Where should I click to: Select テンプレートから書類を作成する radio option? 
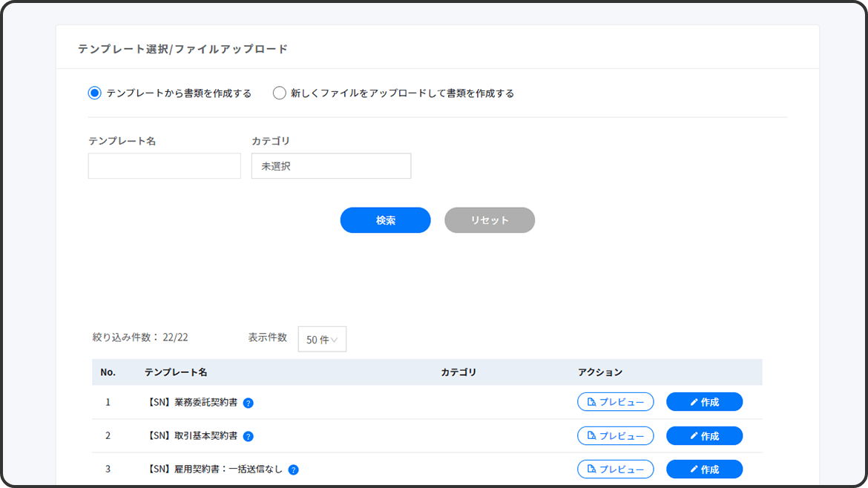click(x=94, y=93)
